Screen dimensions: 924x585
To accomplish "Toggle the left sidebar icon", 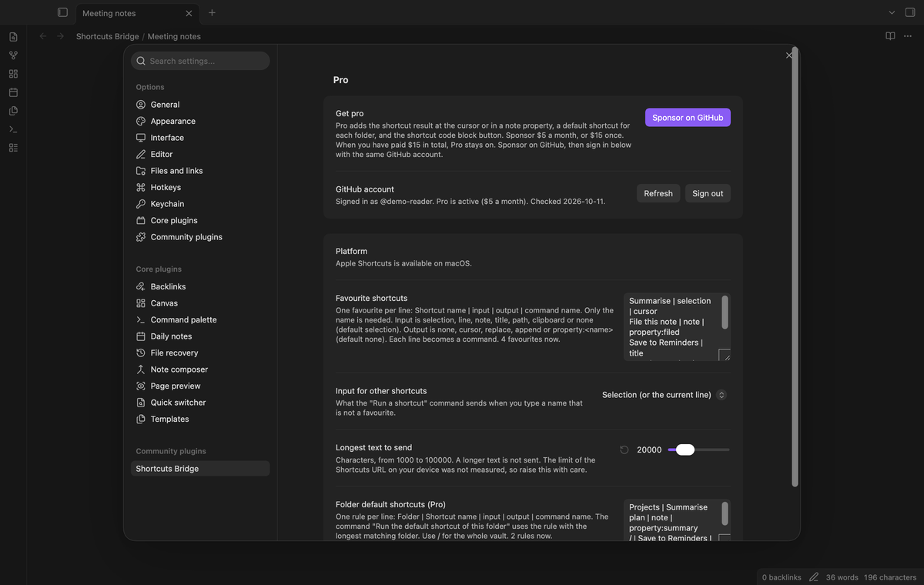I will point(62,12).
